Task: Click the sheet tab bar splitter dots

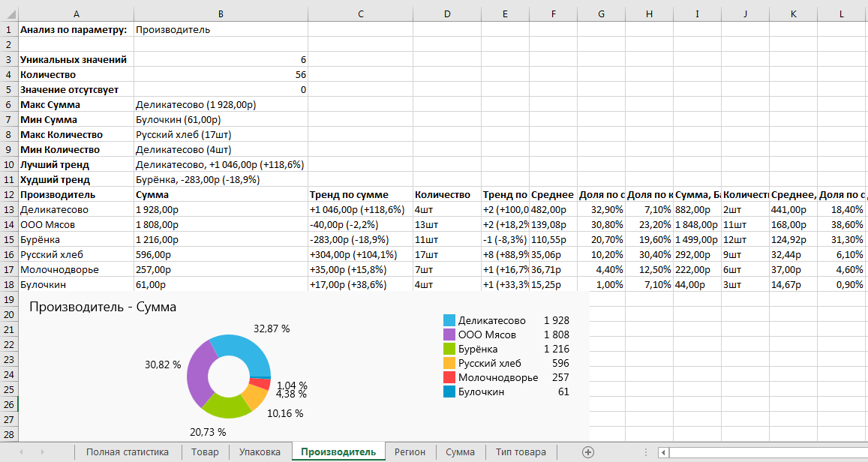Action: tap(646, 452)
